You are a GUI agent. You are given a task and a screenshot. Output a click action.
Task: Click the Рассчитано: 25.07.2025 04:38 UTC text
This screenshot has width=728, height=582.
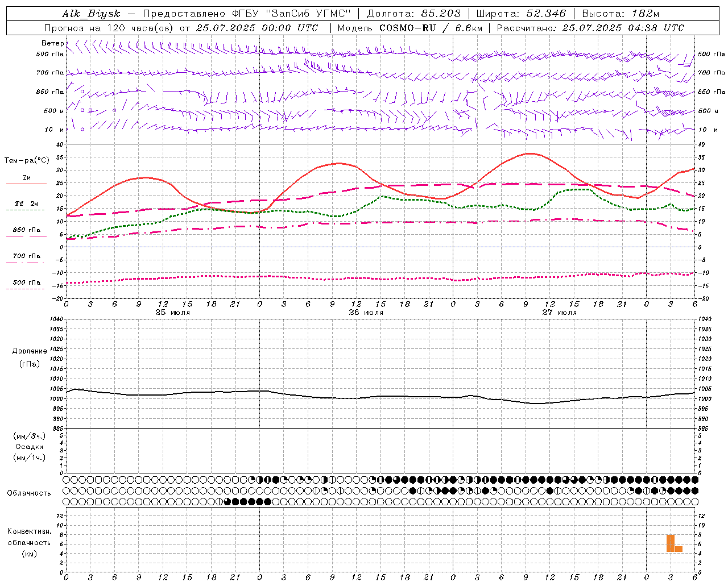590,28
